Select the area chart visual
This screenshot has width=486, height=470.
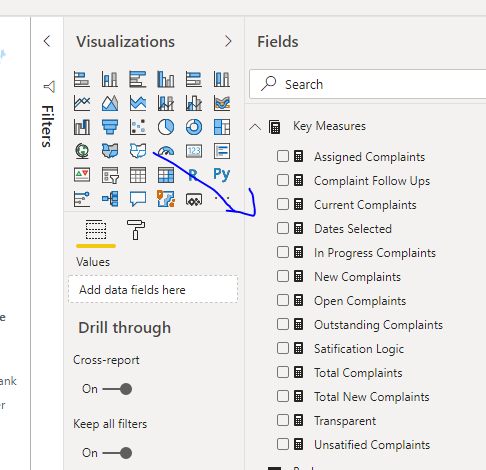tap(110, 103)
